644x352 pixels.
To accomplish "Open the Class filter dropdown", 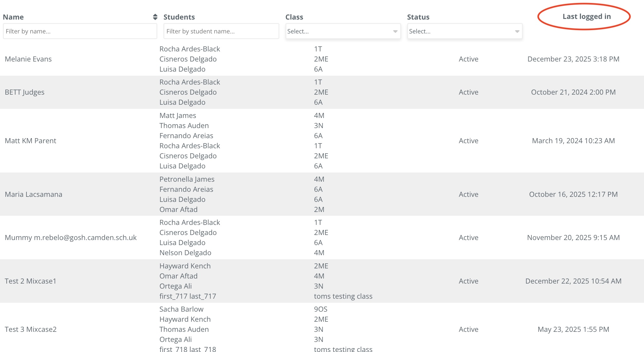I will (x=343, y=31).
